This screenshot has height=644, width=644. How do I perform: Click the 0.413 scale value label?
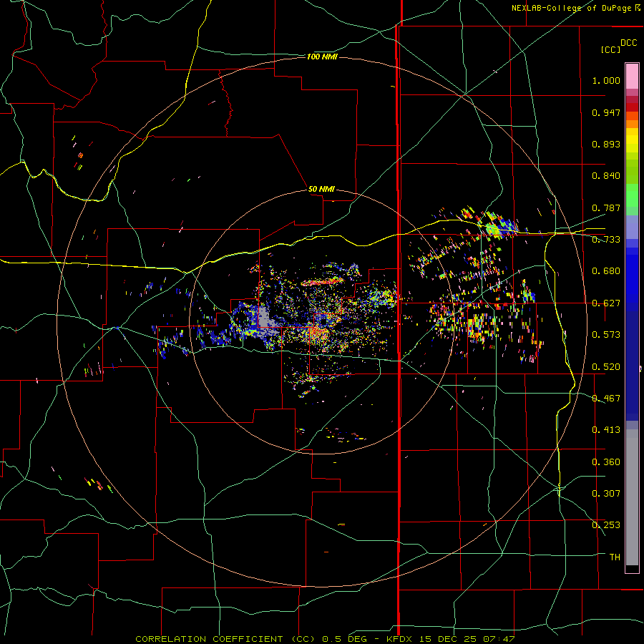pos(606,429)
